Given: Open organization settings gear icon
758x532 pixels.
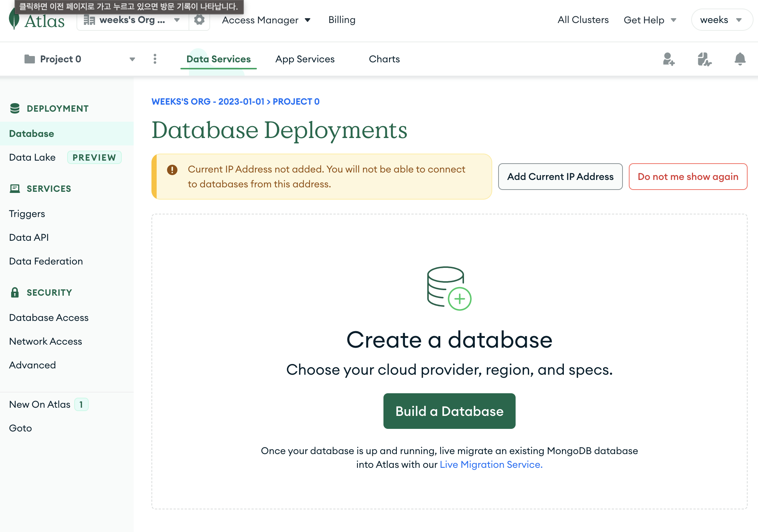Looking at the screenshot, I should (199, 20).
